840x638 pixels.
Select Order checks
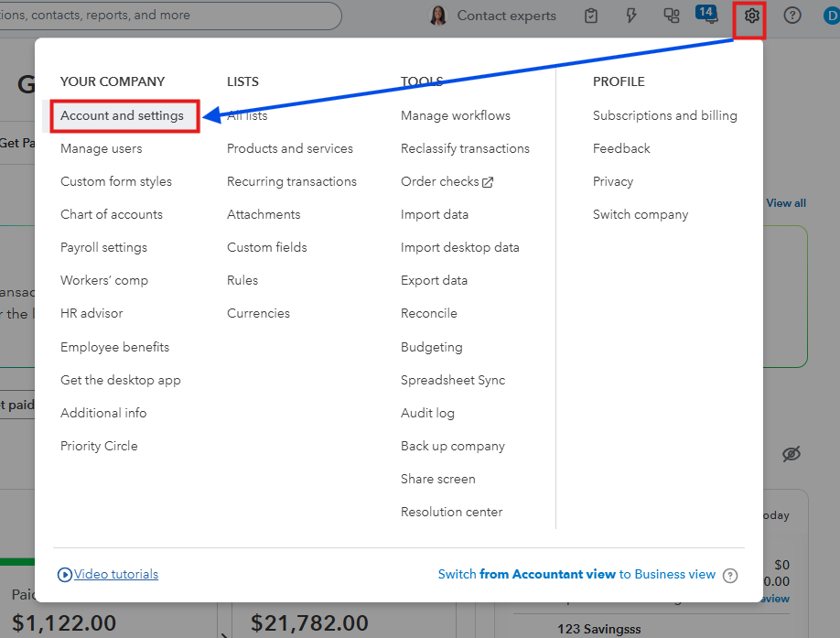[x=440, y=181]
